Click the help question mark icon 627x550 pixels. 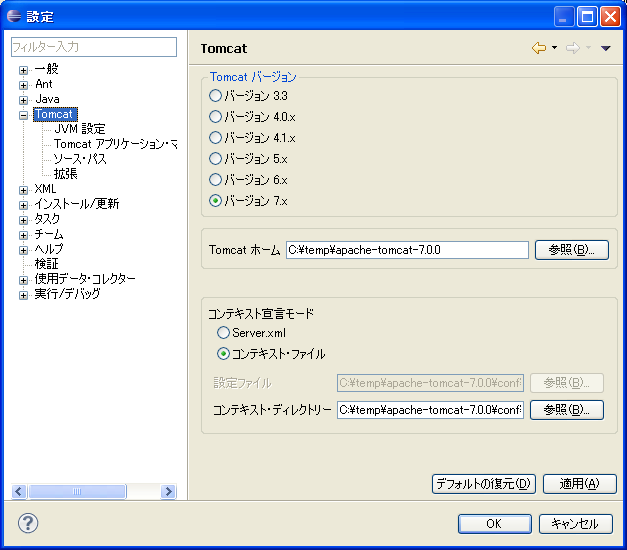[x=28, y=523]
